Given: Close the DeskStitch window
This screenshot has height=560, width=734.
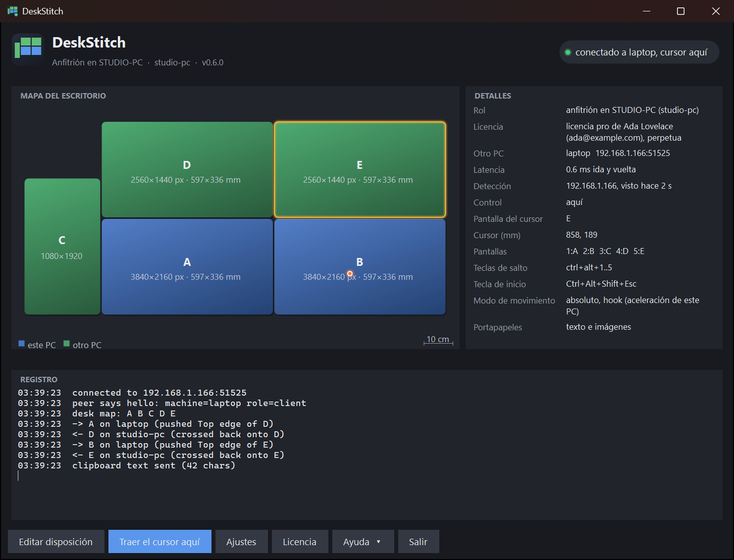Looking at the screenshot, I should tap(716, 11).
